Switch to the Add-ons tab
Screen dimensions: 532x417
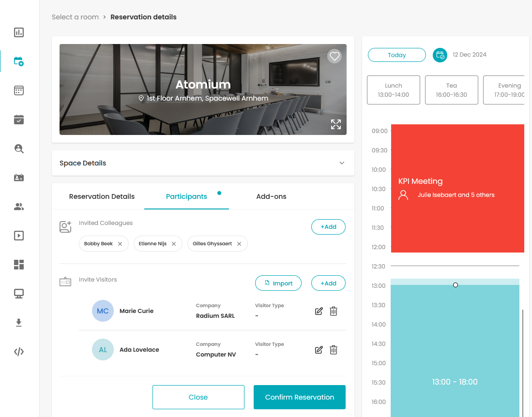tap(271, 196)
